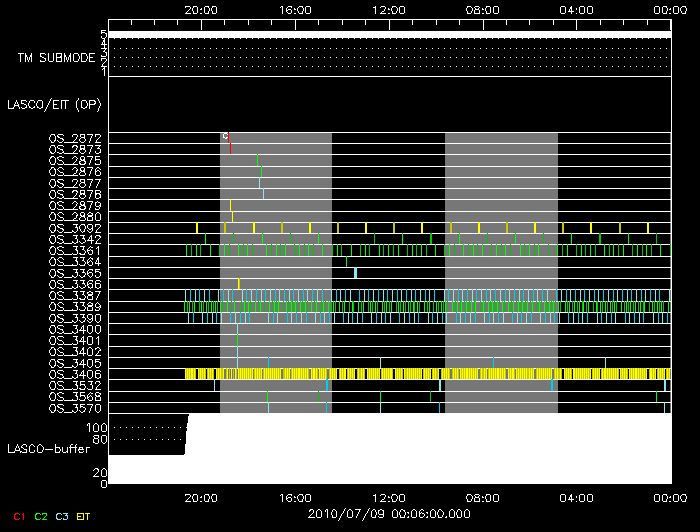700x532 pixels.
Task: Click the OS_2872 row label
Action: [75, 138]
